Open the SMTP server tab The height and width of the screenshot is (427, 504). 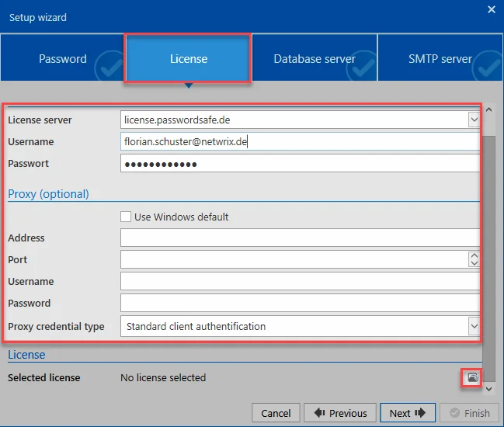pyautogui.click(x=440, y=57)
